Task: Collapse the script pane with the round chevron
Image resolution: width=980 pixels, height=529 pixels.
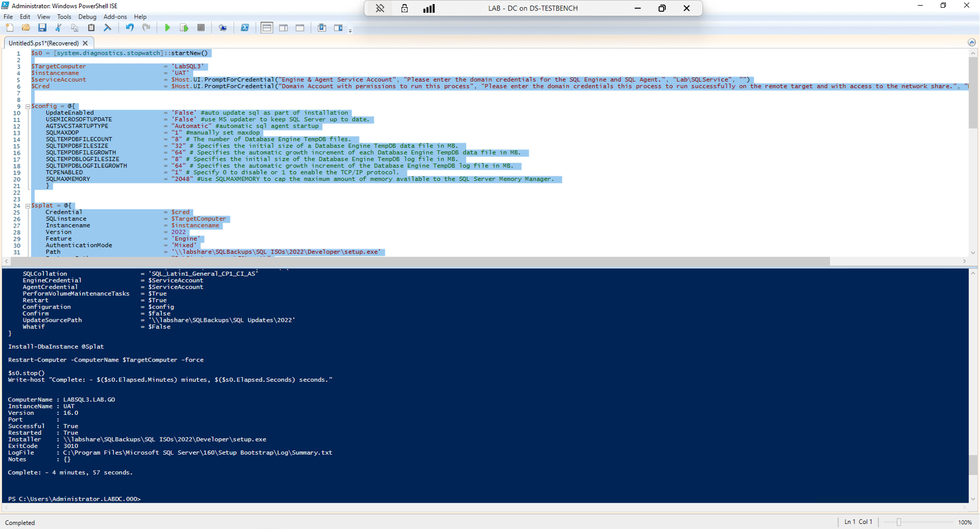Action: pos(972,42)
